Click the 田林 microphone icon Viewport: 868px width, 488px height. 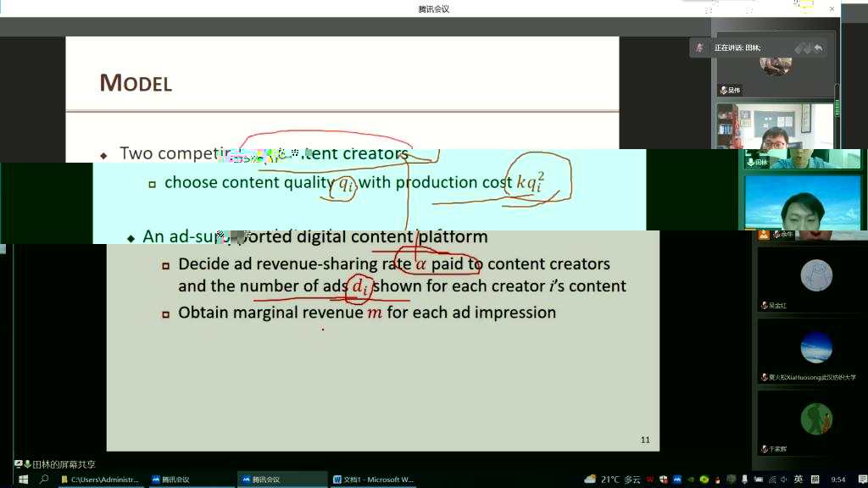(x=750, y=162)
